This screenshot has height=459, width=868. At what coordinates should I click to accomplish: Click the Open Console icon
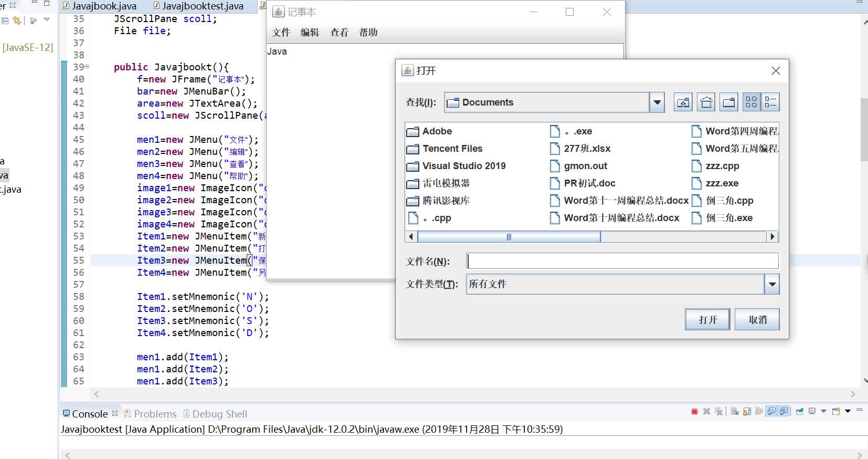coord(836,412)
